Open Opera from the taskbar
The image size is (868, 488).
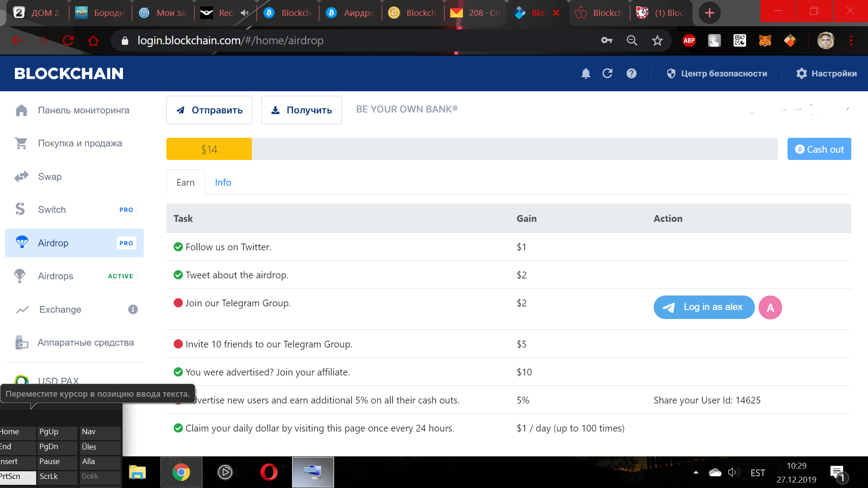pyautogui.click(x=269, y=472)
